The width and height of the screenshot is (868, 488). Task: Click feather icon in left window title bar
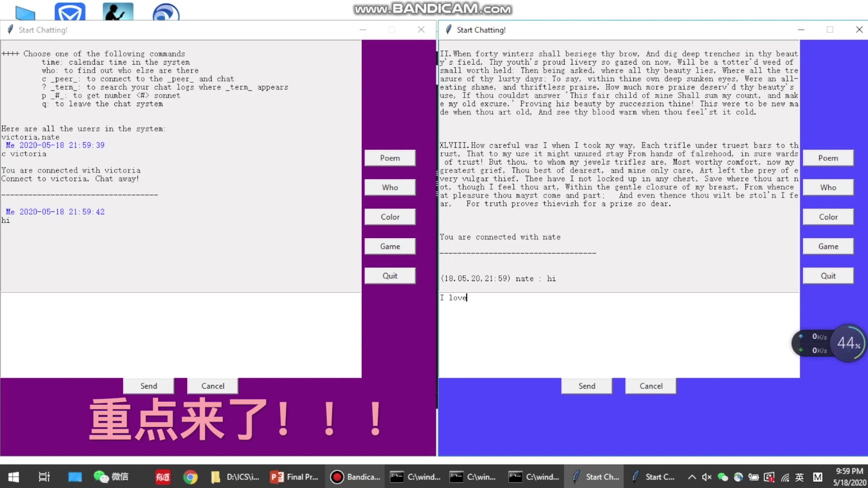[x=10, y=30]
